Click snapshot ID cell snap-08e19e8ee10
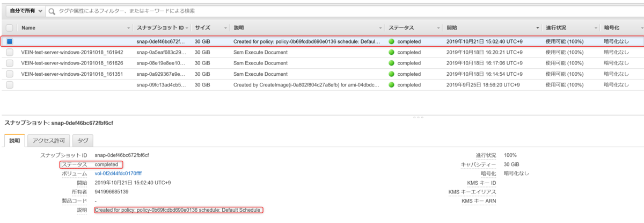The image size is (644, 223). tap(162, 63)
